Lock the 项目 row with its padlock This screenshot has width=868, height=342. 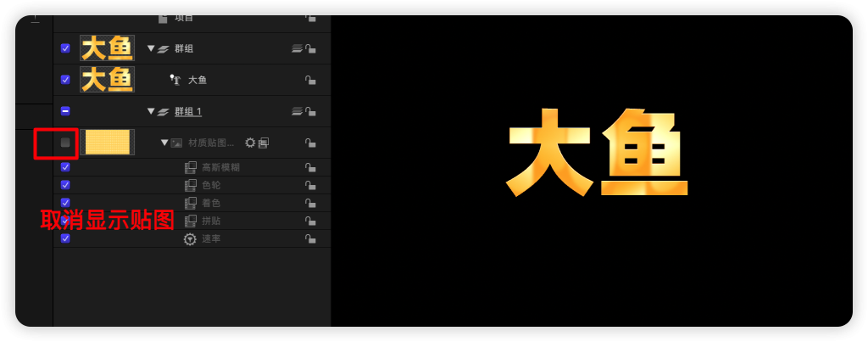(x=311, y=18)
